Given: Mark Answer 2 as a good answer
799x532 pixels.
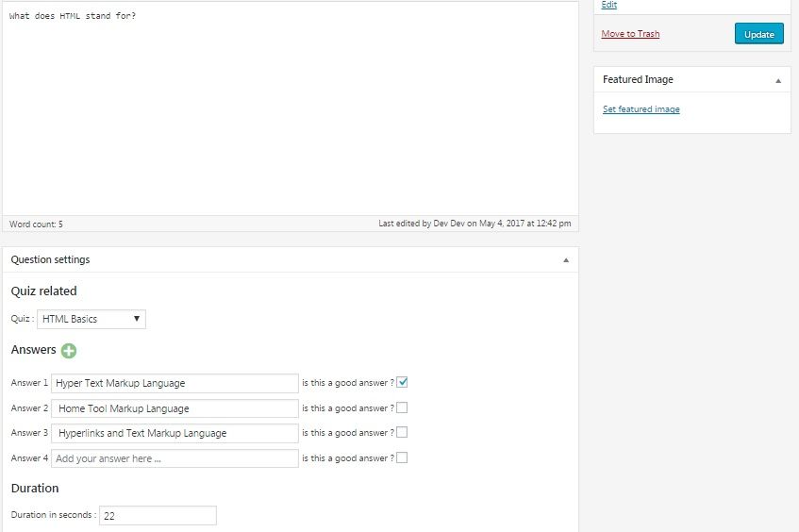Looking at the screenshot, I should pyautogui.click(x=402, y=408).
